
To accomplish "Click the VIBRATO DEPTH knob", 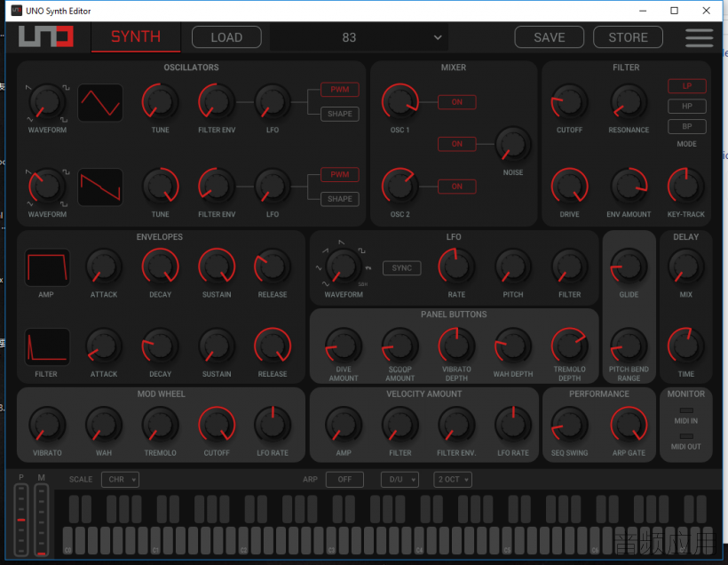I will click(x=456, y=346).
